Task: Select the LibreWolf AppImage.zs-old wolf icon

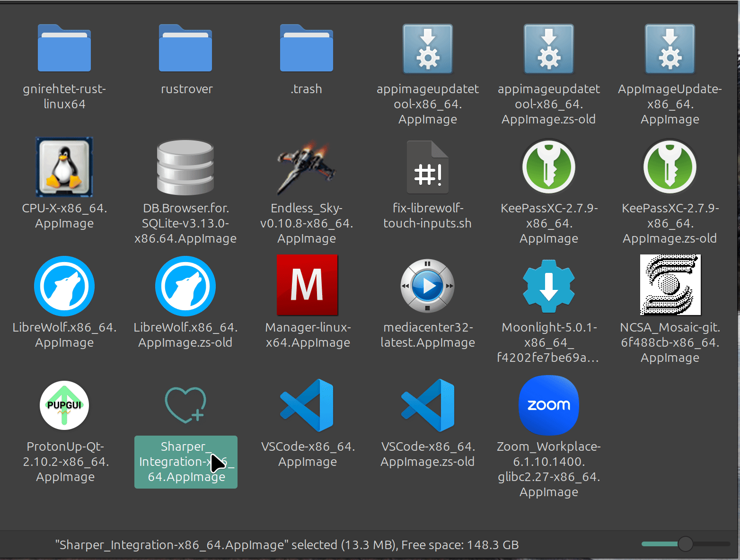Action: coord(185,286)
